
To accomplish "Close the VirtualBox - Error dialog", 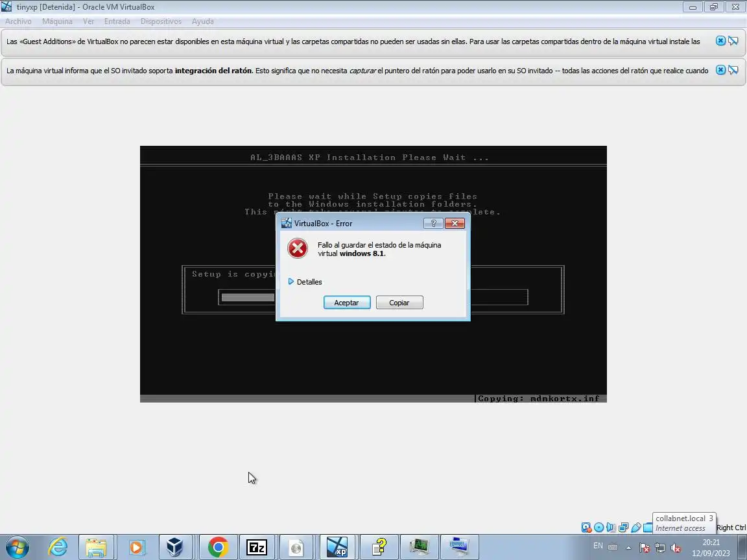I will (455, 224).
